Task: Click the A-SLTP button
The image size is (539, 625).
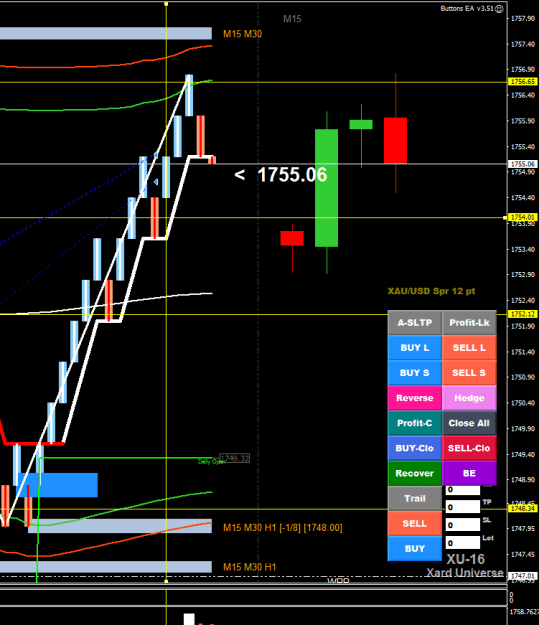Action: pos(415,322)
